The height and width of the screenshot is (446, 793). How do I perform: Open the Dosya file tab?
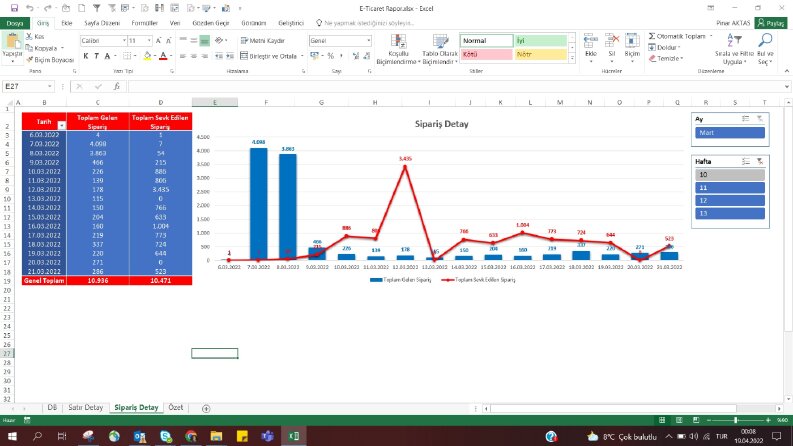(x=15, y=23)
